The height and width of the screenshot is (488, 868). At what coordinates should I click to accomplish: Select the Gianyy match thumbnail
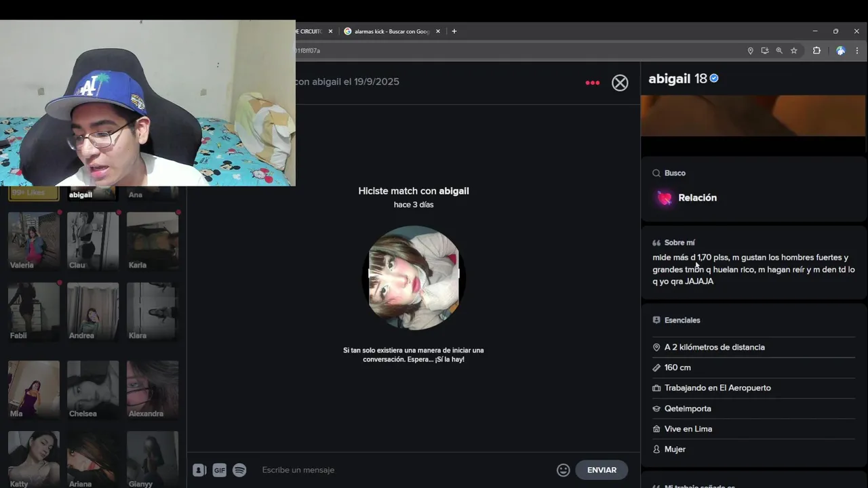point(153,460)
